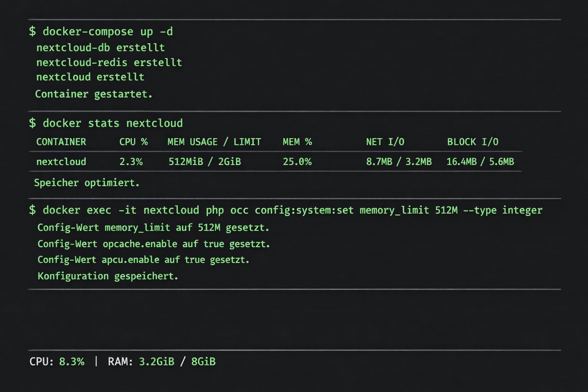The width and height of the screenshot is (588, 392).
Task: Click the CPU % column header
Action: point(133,142)
